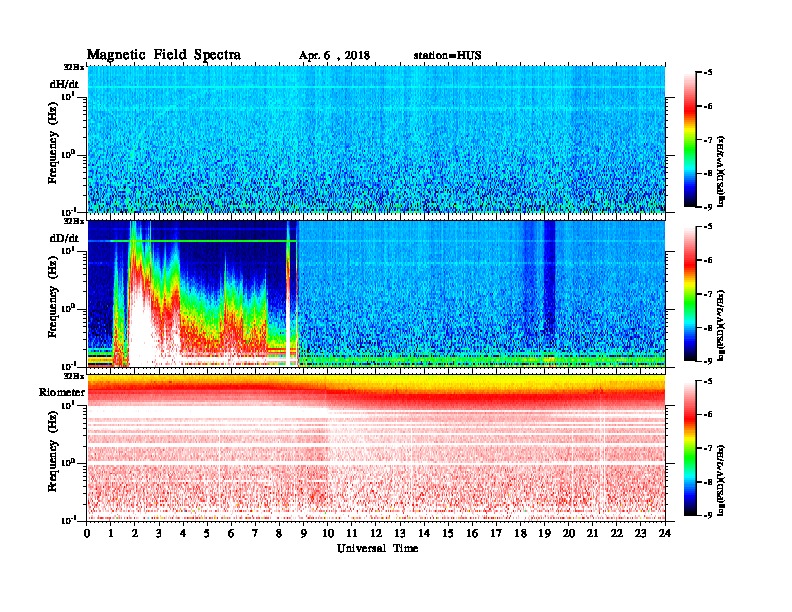
Task: Select the "dD/dt" panel label
Action: click(64, 238)
